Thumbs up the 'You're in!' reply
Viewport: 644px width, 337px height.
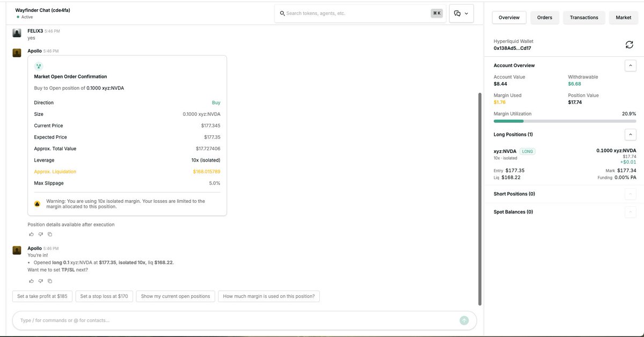(31, 281)
